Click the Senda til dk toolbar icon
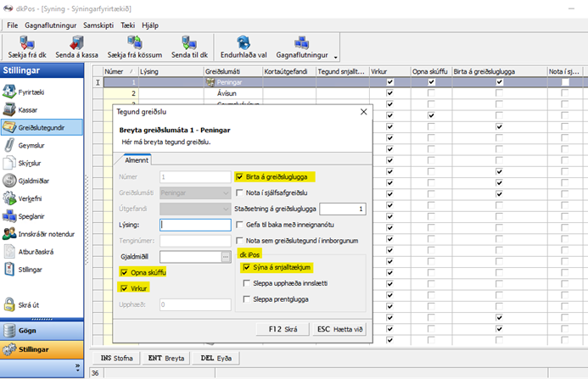The image size is (588, 379). [191, 41]
